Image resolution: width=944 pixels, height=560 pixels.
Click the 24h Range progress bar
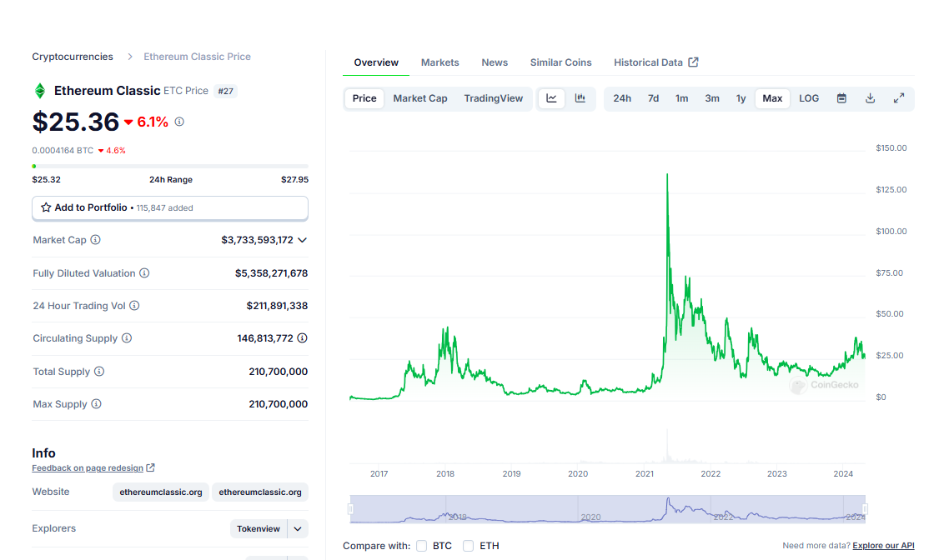tap(170, 166)
